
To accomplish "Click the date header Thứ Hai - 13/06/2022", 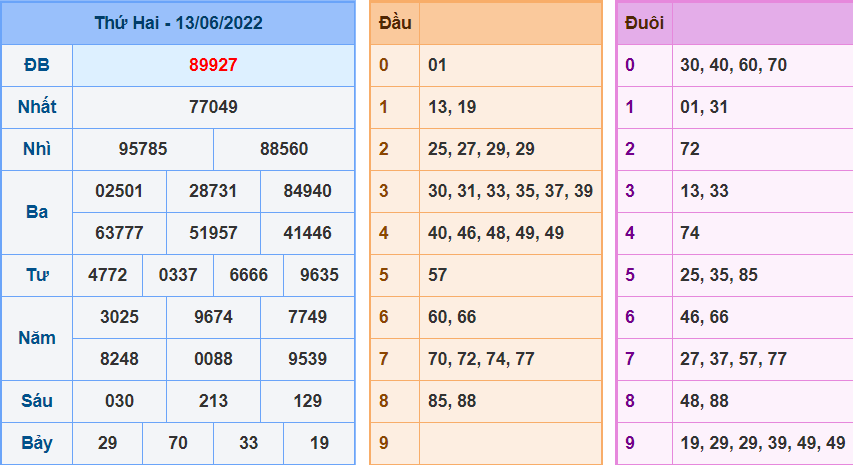I will (x=178, y=23).
